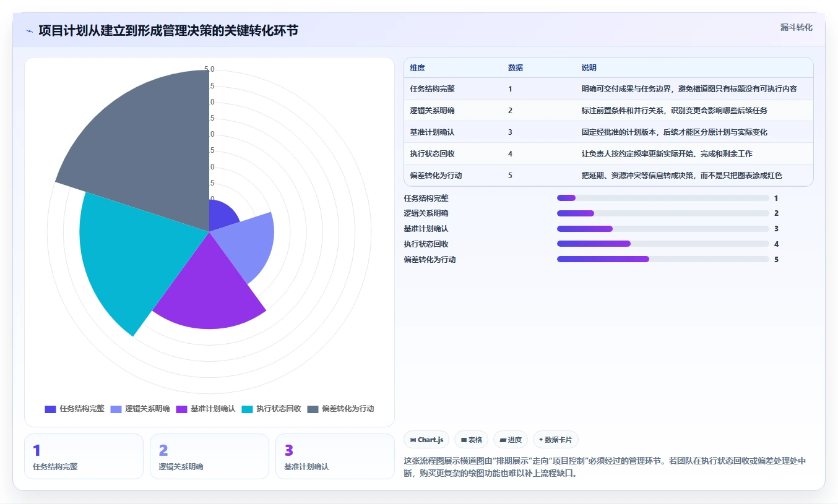
Task: Click the summary paragraph starting 这张流程图
Action: [605, 468]
